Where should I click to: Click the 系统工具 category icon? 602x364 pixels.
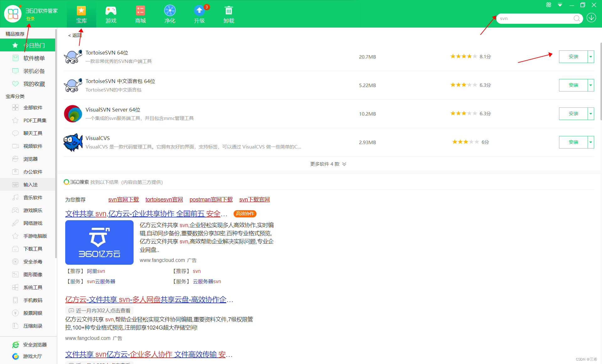click(x=15, y=287)
